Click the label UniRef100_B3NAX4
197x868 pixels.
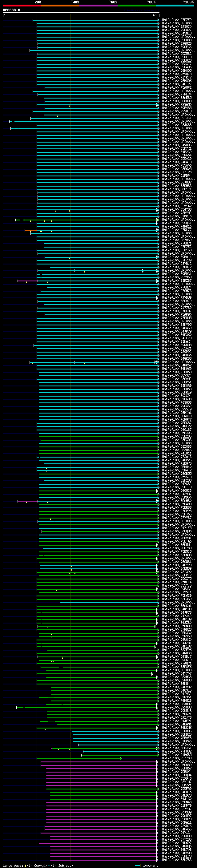pyautogui.click(x=177, y=342)
